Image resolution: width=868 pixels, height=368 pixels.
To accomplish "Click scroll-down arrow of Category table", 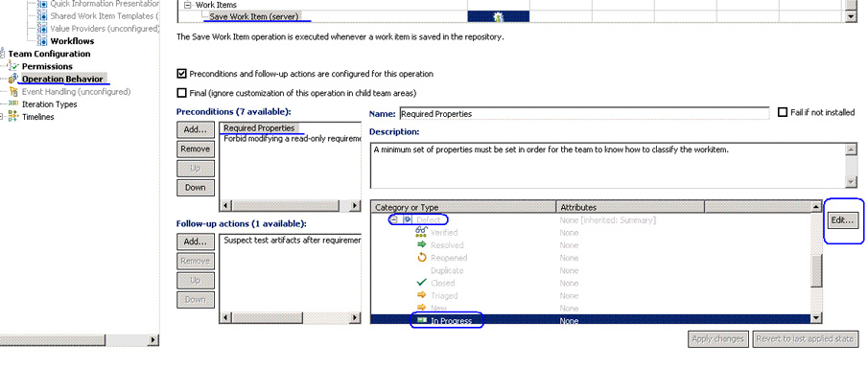I will [816, 318].
